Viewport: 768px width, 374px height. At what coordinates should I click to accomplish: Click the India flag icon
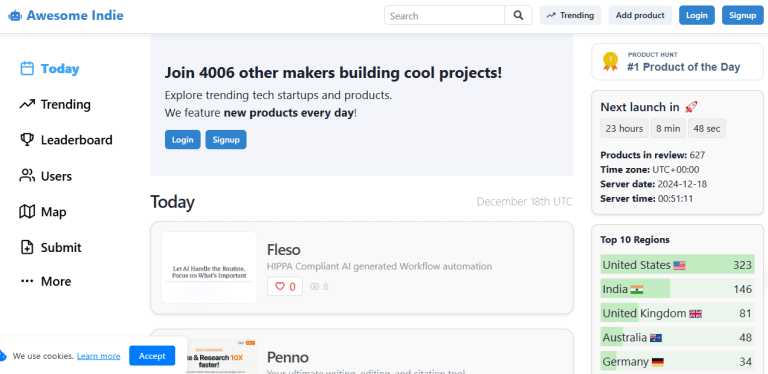tap(637, 289)
